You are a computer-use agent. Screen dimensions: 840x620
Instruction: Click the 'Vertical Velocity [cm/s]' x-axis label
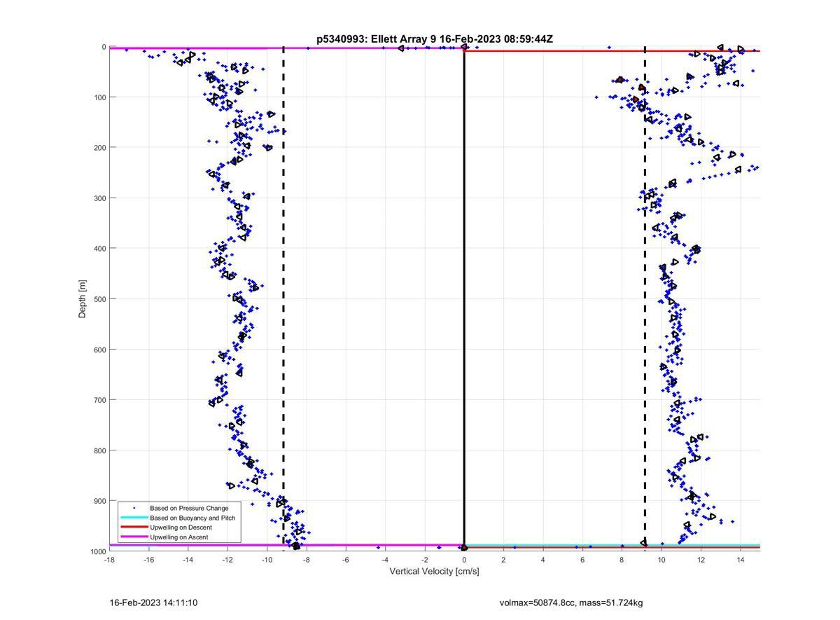coord(434,571)
